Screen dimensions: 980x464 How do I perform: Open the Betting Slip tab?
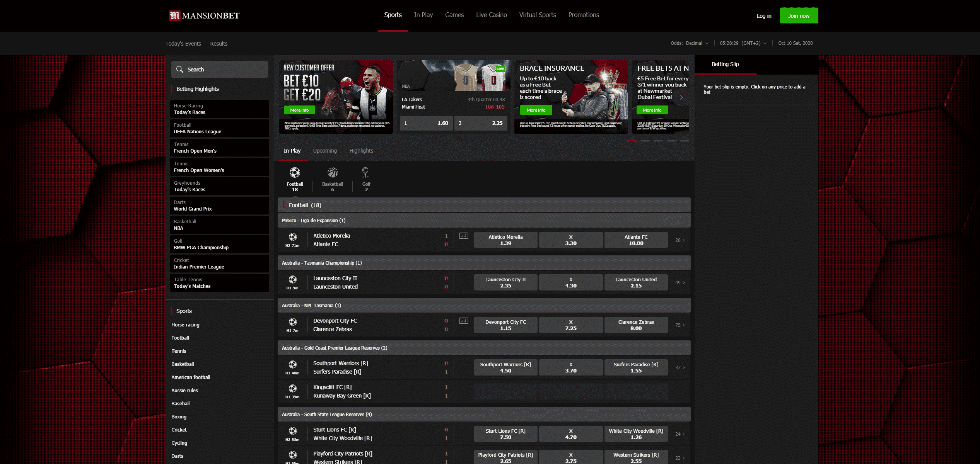[x=725, y=65]
